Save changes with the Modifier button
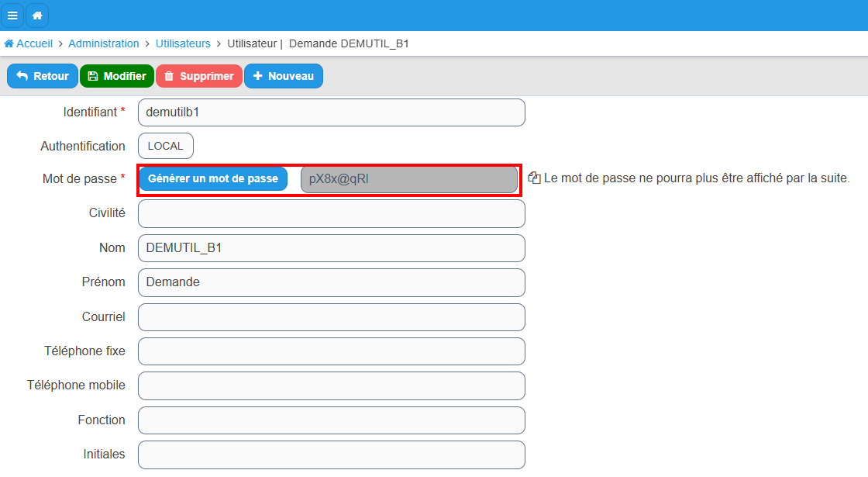The width and height of the screenshot is (868, 477). tap(117, 76)
